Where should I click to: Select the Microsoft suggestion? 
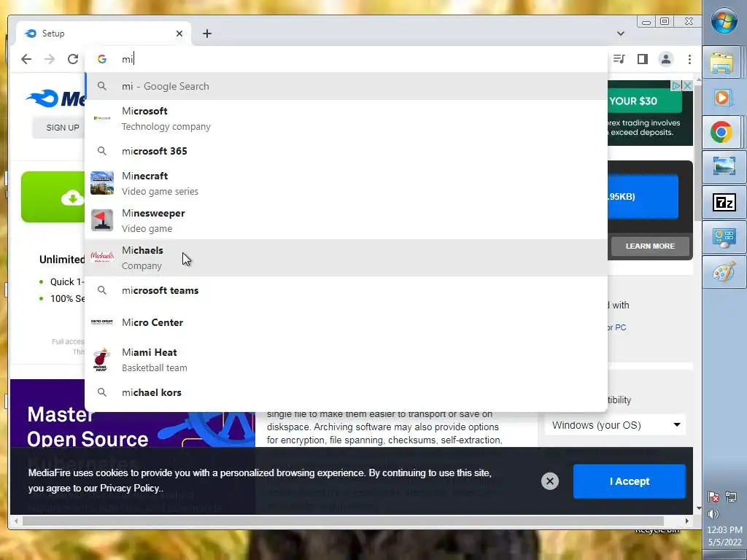point(347,119)
